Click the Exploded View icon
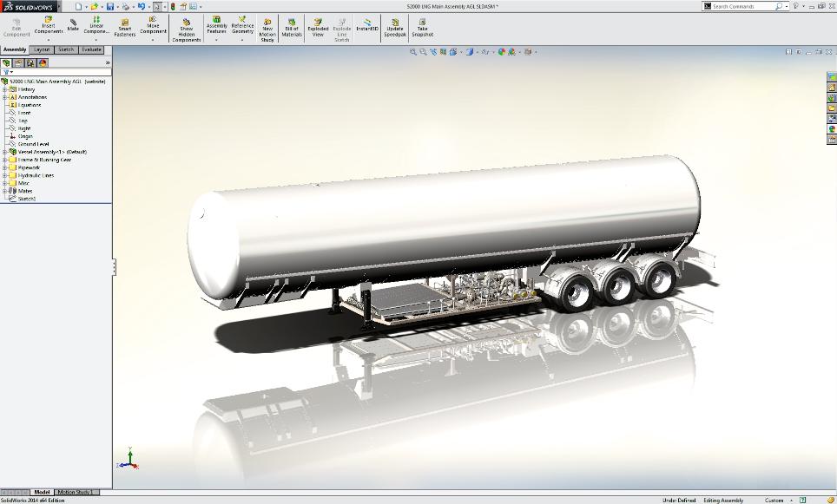Image resolution: width=837 pixels, height=504 pixels. point(318,27)
